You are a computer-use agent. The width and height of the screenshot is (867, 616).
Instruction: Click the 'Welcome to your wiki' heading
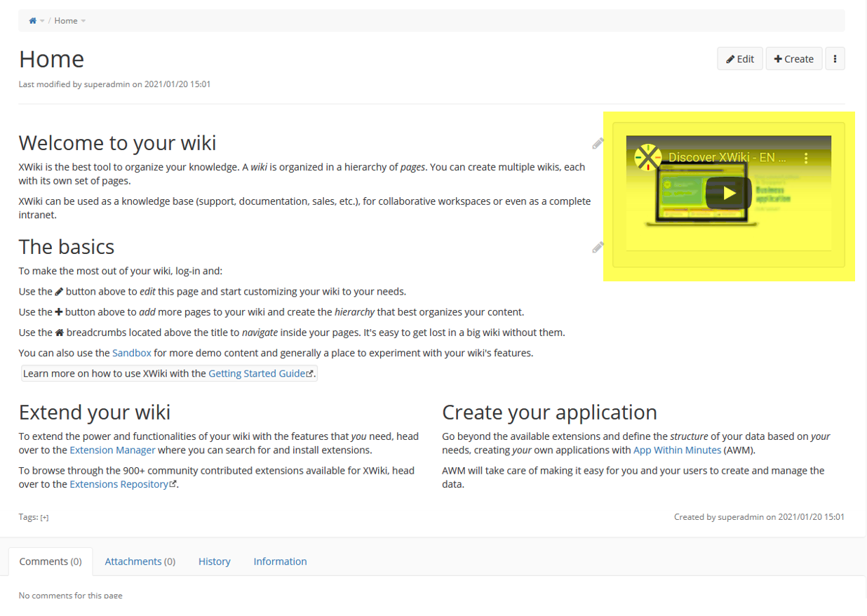point(118,143)
